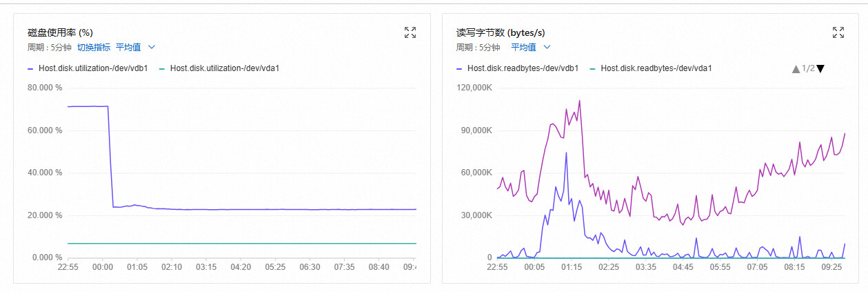Open 平均值 dropdown in 读写字节数 panel
The image size is (868, 292).
point(530,47)
